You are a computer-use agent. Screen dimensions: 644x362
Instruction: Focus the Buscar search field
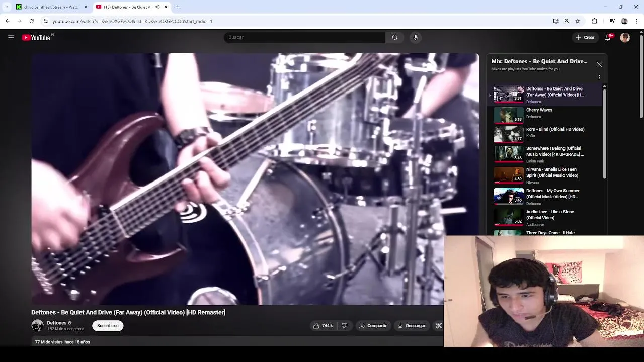coord(304,37)
